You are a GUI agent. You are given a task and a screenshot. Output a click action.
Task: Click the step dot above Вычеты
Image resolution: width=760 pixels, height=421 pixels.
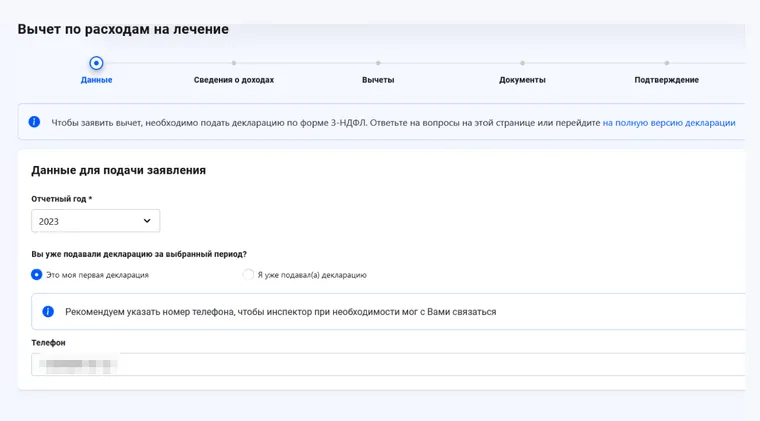click(378, 63)
